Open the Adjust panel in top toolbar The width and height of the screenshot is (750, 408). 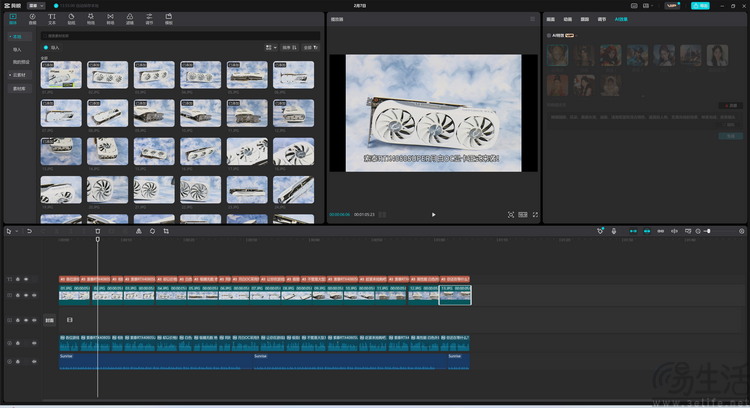coord(149,19)
